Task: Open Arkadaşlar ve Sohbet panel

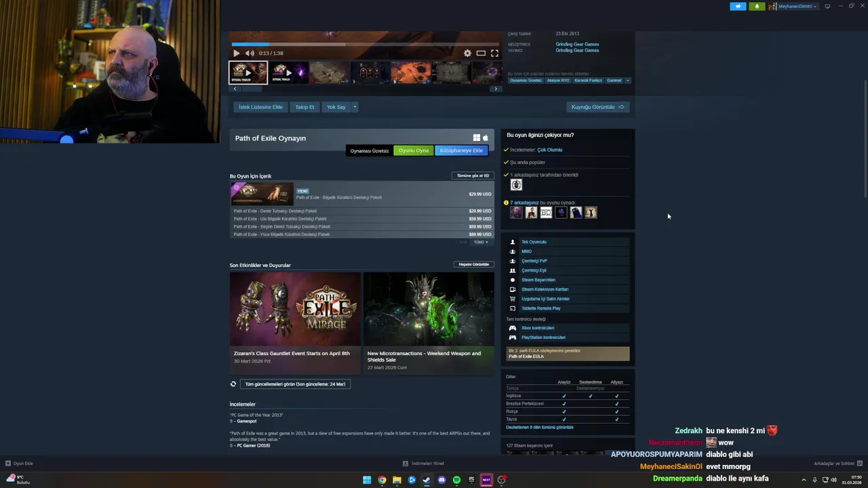Action: (837, 464)
